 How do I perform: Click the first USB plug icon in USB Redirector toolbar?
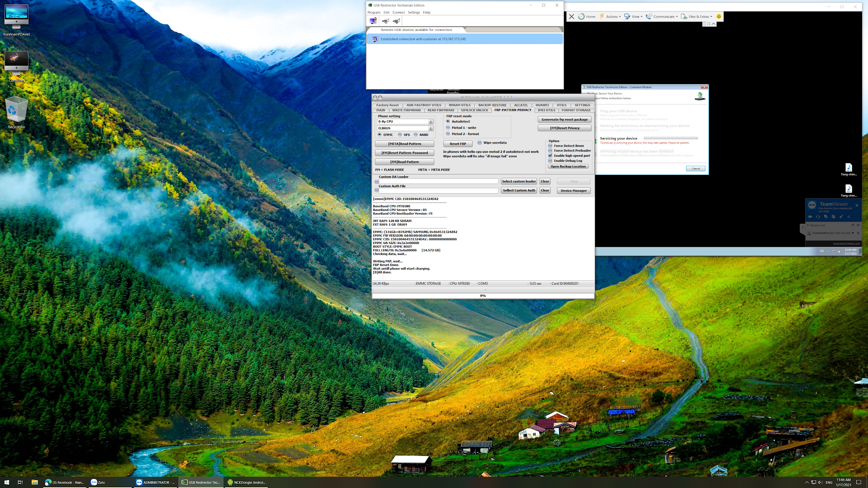[x=385, y=21]
